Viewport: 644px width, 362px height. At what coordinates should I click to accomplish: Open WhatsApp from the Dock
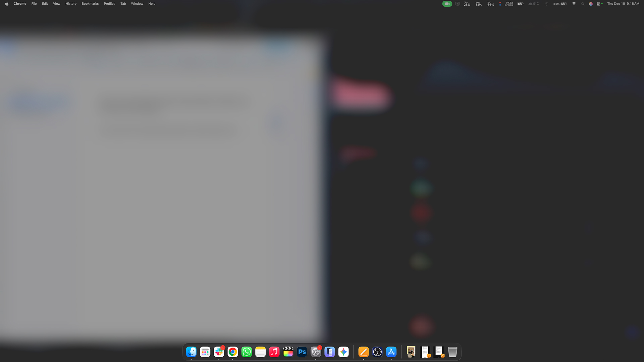pos(247,352)
